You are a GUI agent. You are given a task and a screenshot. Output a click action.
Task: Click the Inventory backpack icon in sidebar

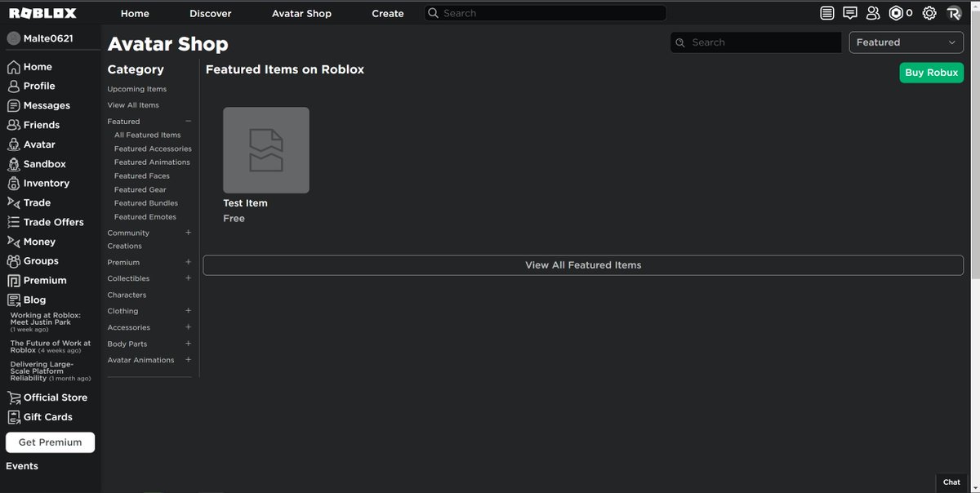point(13,183)
